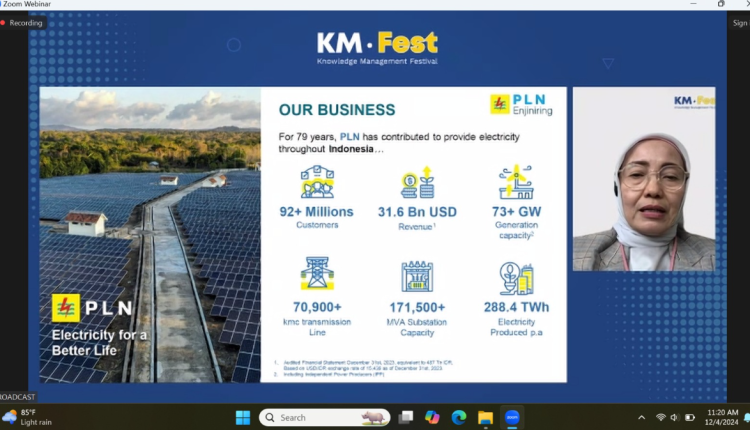Click the Sign button in Zoom
Screen dimensions: 750x430
click(740, 22)
